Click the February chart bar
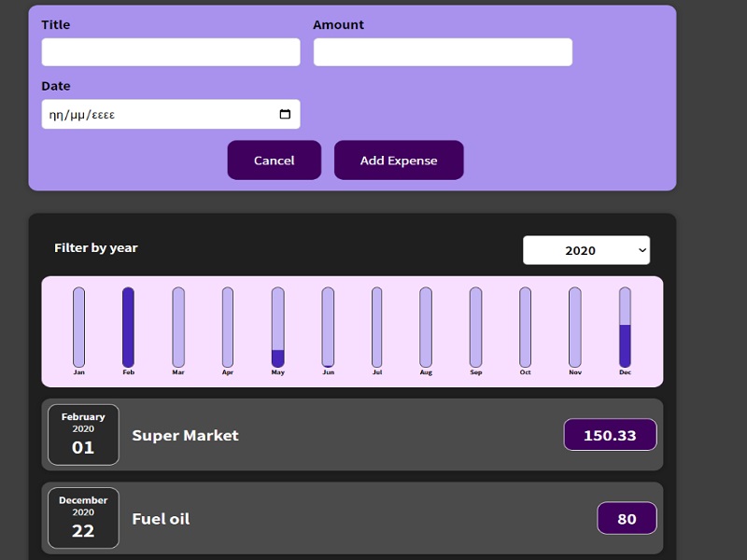The height and width of the screenshot is (560, 747). point(128,327)
